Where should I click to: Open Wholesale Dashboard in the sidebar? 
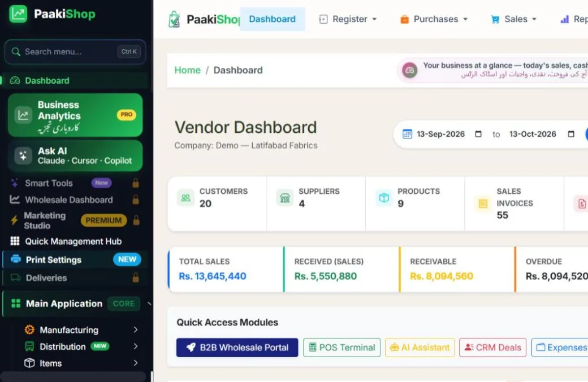(75, 199)
